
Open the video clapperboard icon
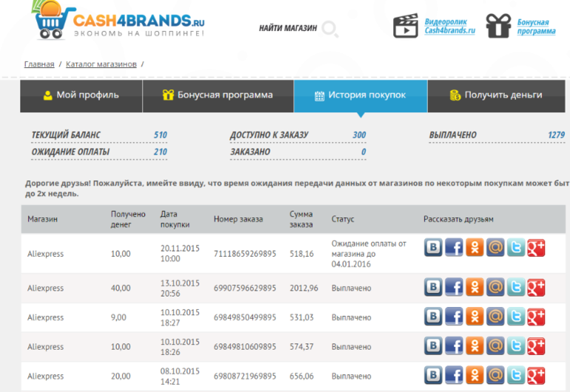[x=405, y=27]
